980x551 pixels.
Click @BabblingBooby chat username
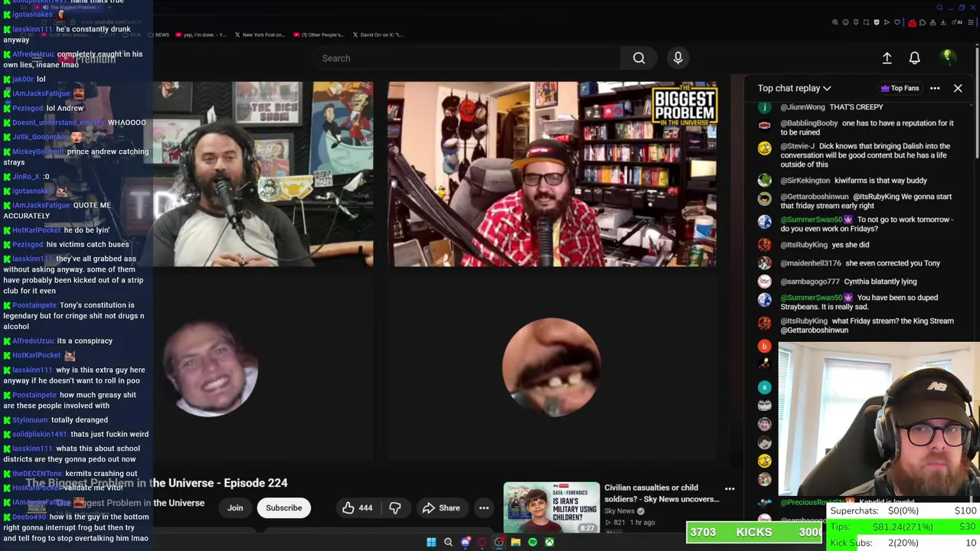[809, 123]
